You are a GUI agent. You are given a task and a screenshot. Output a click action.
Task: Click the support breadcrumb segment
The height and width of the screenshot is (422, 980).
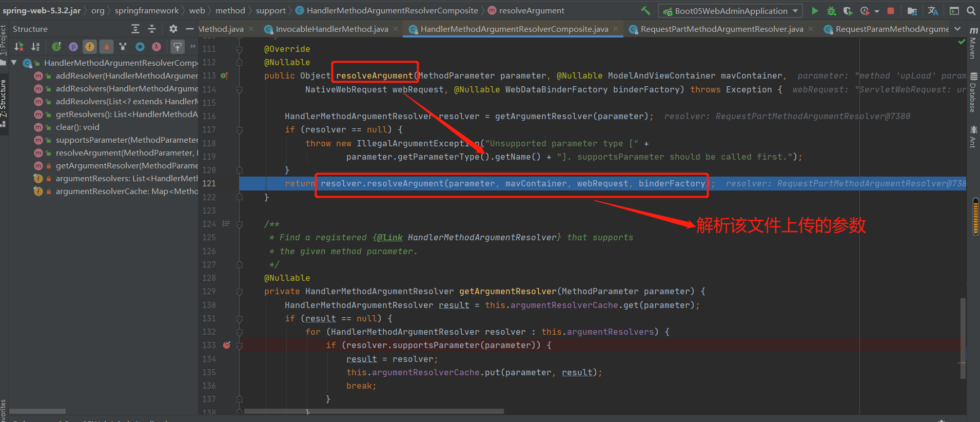point(271,11)
